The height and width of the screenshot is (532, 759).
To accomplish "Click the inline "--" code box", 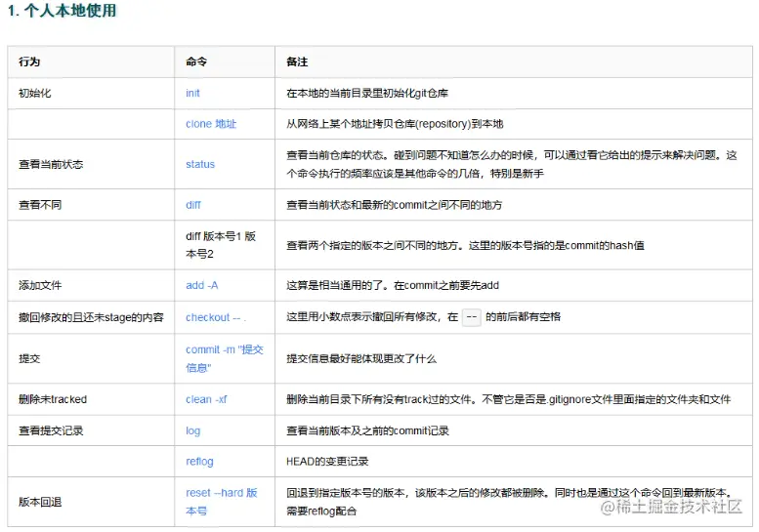I will tap(472, 317).
